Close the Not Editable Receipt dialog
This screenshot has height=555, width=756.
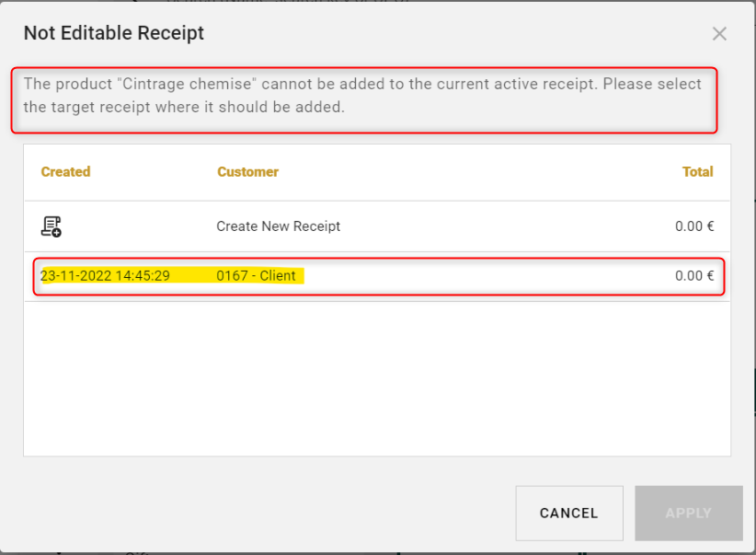point(719,34)
